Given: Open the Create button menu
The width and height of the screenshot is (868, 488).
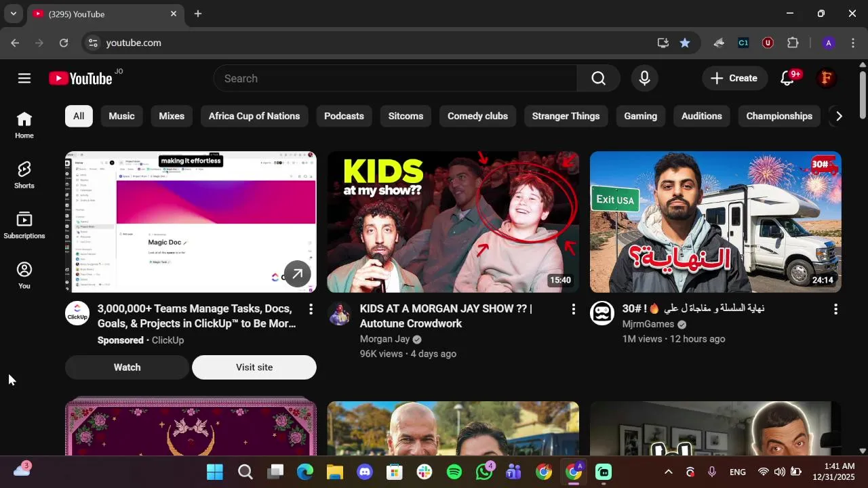Looking at the screenshot, I should 734,79.
